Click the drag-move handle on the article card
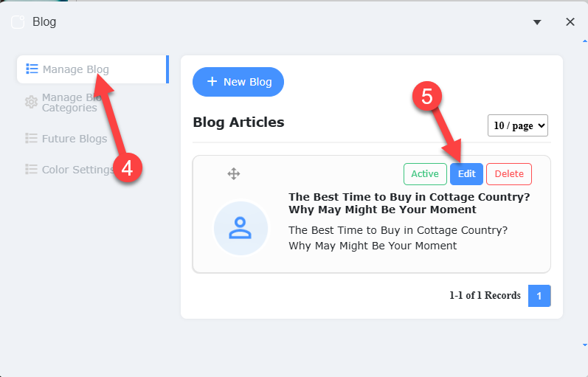This screenshot has width=588, height=377. click(x=234, y=173)
